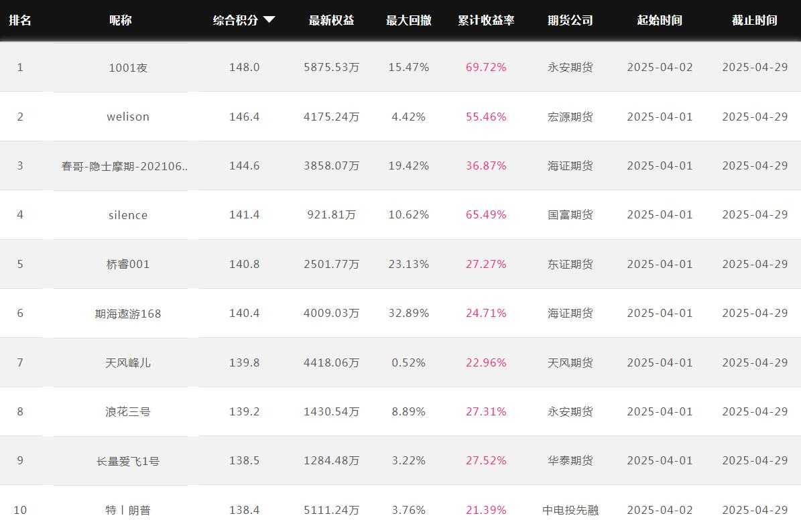Open nickname welison
801x532 pixels.
128,117
